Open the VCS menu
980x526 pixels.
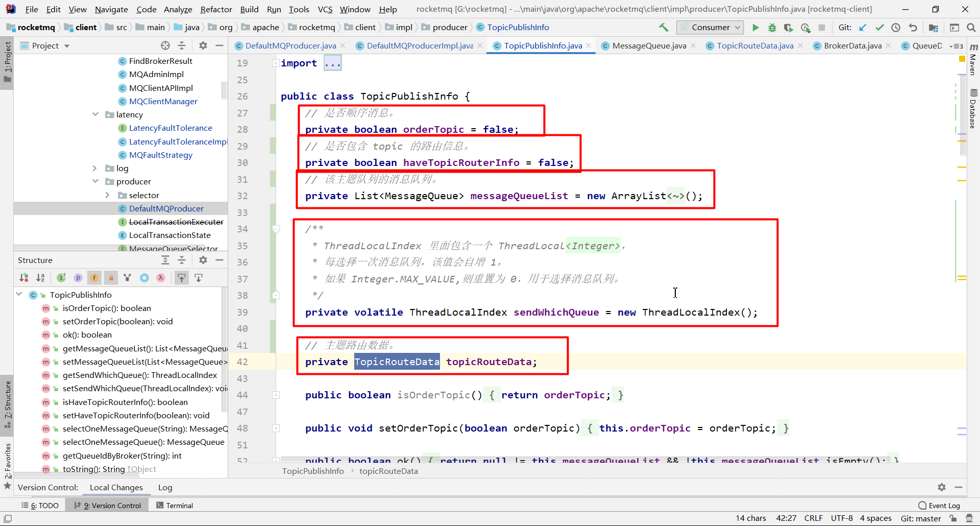pos(325,9)
